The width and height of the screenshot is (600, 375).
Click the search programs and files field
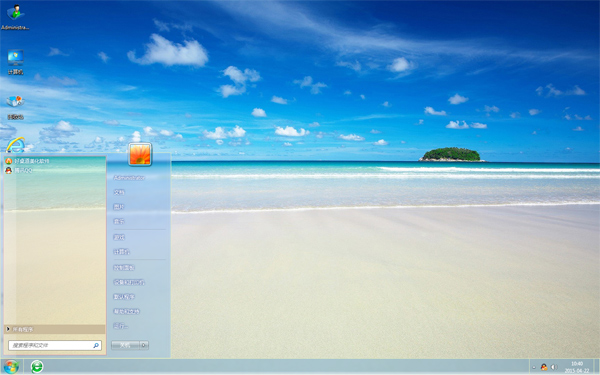(55, 345)
